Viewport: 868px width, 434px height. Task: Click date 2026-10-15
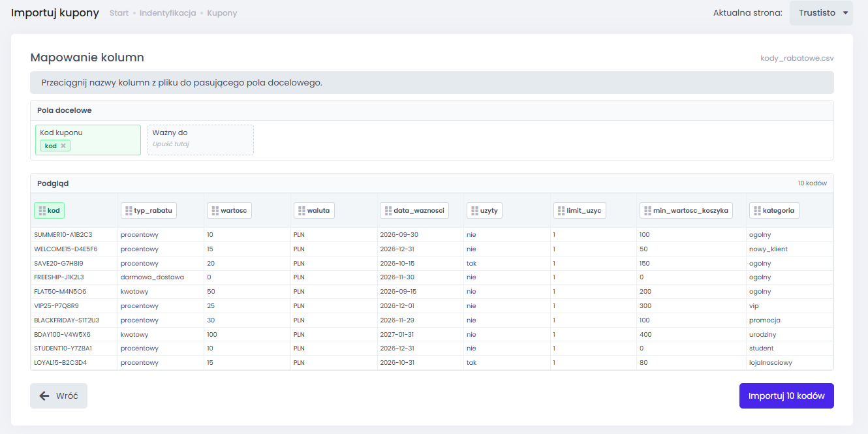coord(397,263)
